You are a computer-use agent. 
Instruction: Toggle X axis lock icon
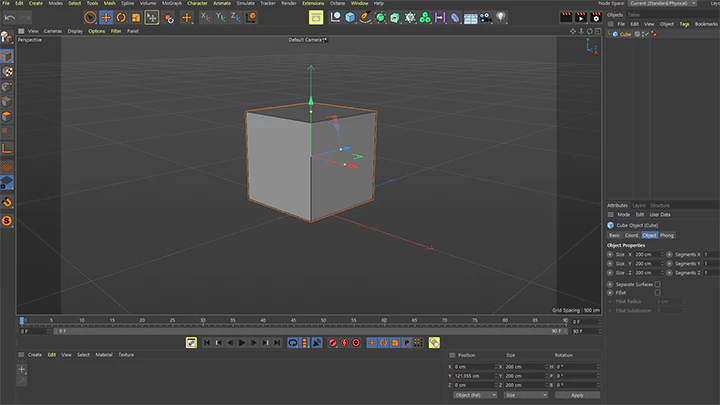tap(205, 17)
